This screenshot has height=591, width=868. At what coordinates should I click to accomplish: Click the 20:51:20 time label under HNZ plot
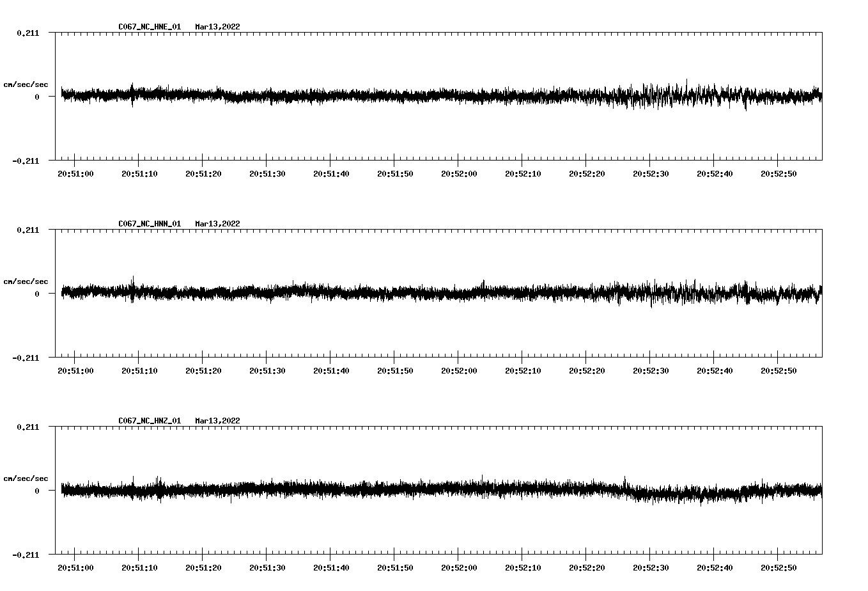203,568
